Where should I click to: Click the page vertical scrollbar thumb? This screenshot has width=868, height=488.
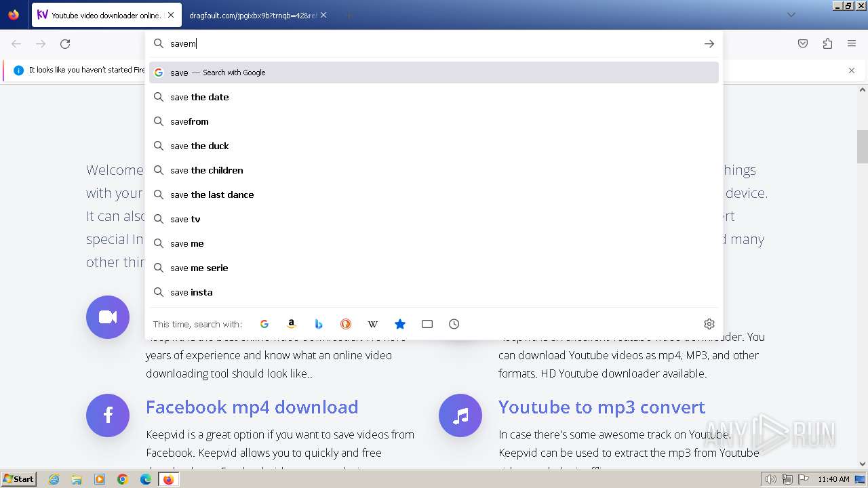(863, 146)
